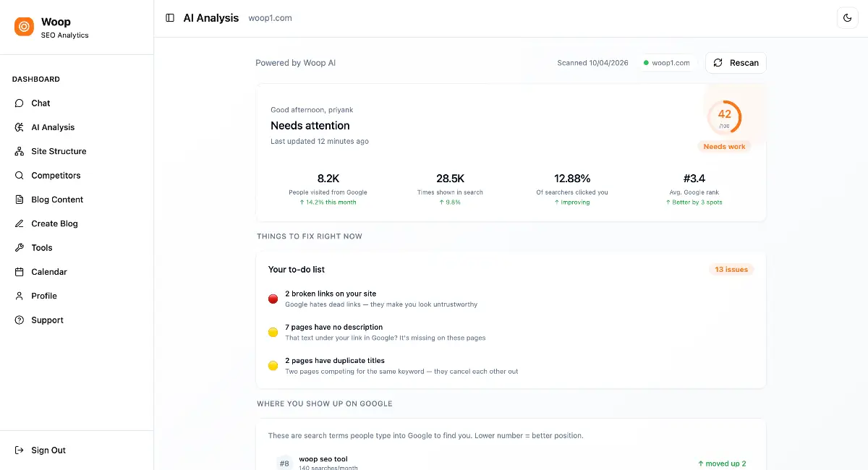Click the Chat speech bubble icon
This screenshot has height=470, width=868.
click(x=20, y=103)
